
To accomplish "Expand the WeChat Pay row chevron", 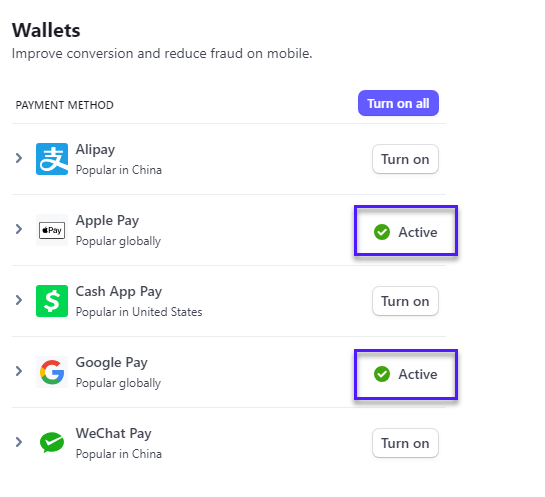I will click(19, 442).
